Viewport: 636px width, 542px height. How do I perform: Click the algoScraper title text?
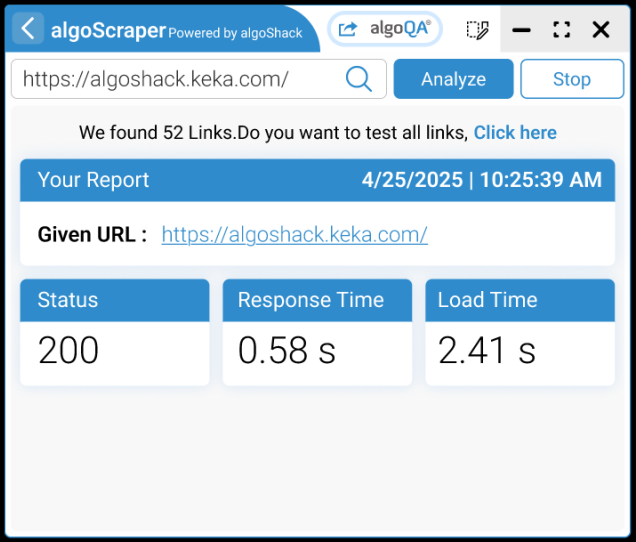pyautogui.click(x=108, y=30)
